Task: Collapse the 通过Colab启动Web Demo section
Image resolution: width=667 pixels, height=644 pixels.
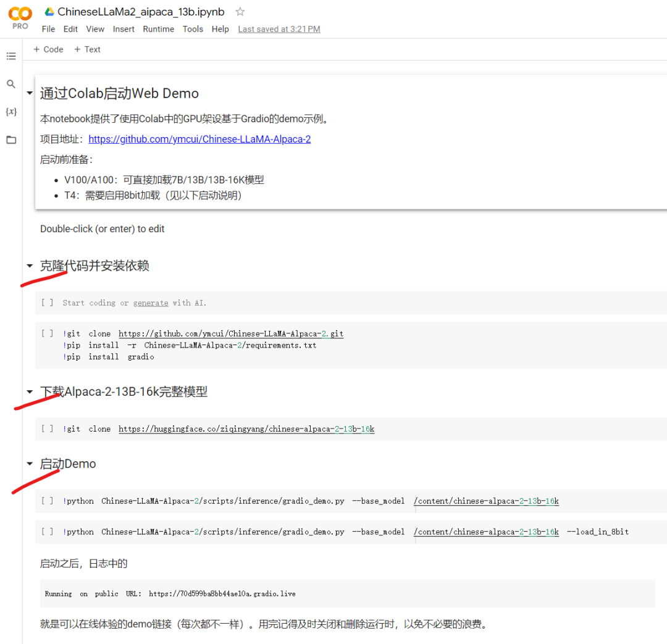Action: (x=30, y=93)
